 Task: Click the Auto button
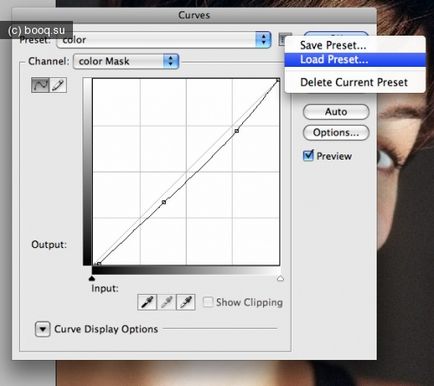pos(336,112)
